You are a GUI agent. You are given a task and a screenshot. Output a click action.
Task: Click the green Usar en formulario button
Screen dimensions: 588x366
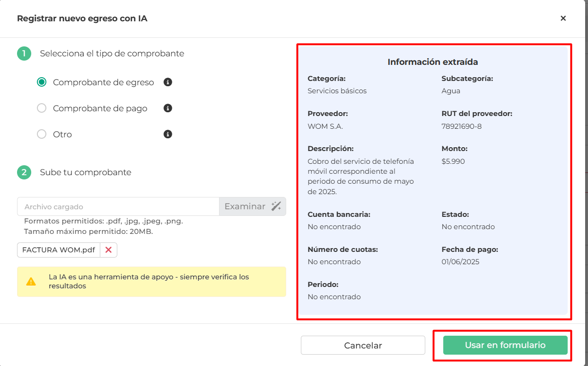505,345
